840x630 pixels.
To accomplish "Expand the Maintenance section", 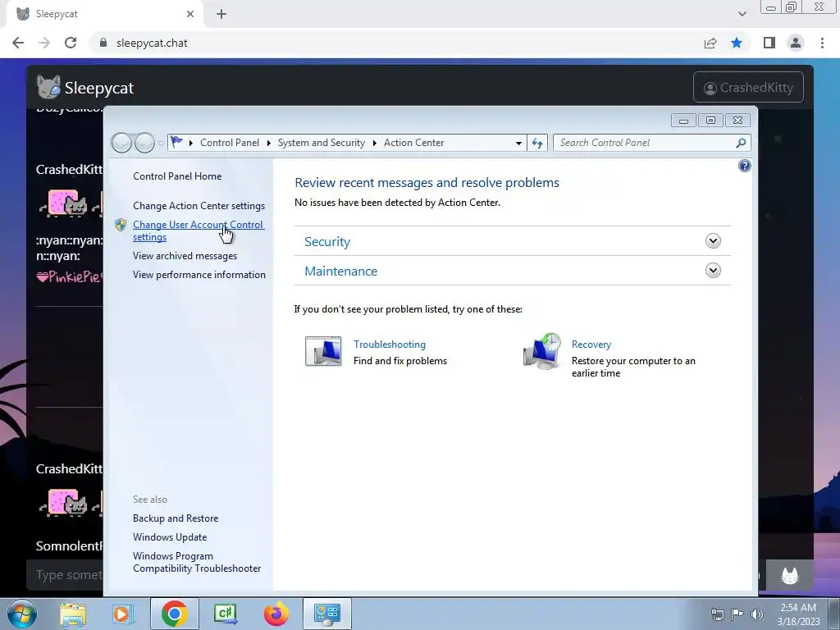I will click(x=713, y=271).
